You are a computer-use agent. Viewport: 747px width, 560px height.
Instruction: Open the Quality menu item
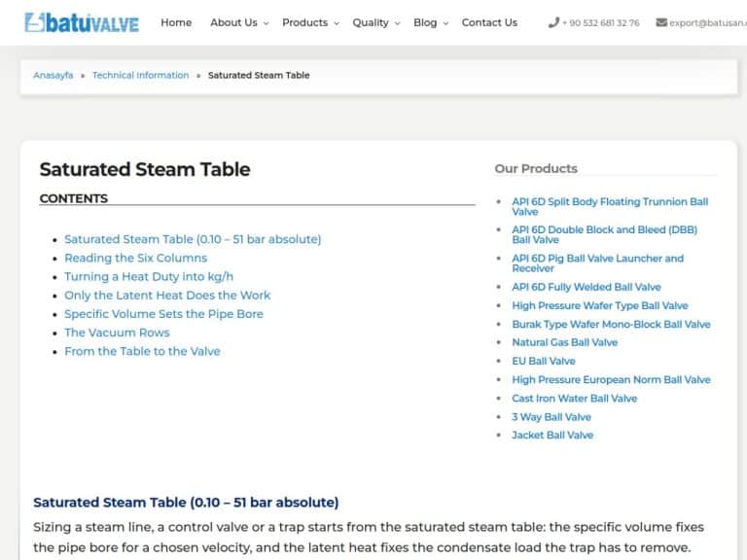click(371, 22)
